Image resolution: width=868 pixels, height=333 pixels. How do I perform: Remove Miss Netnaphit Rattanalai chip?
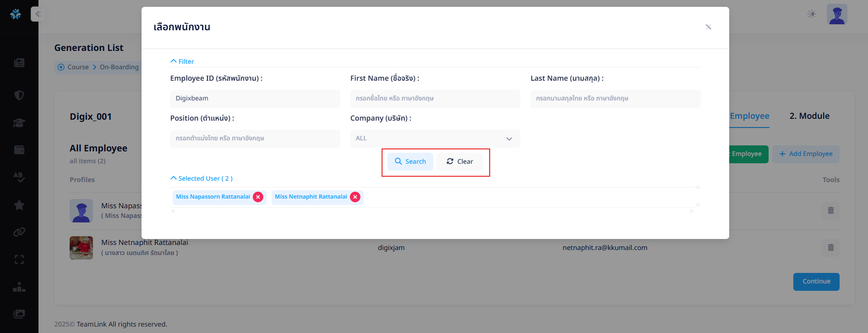coord(355,197)
